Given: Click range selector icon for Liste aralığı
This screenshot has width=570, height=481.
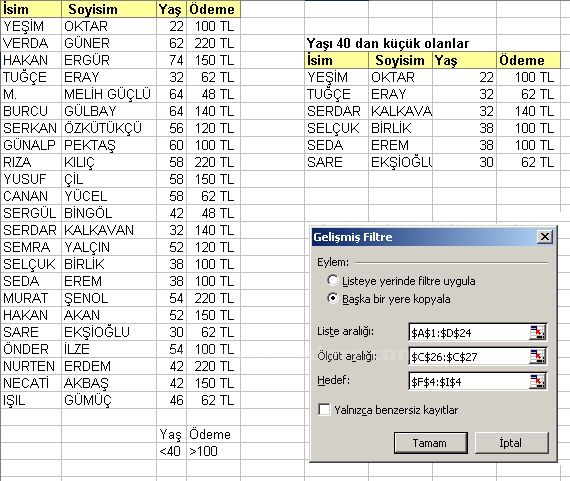Looking at the screenshot, I should [x=537, y=332].
